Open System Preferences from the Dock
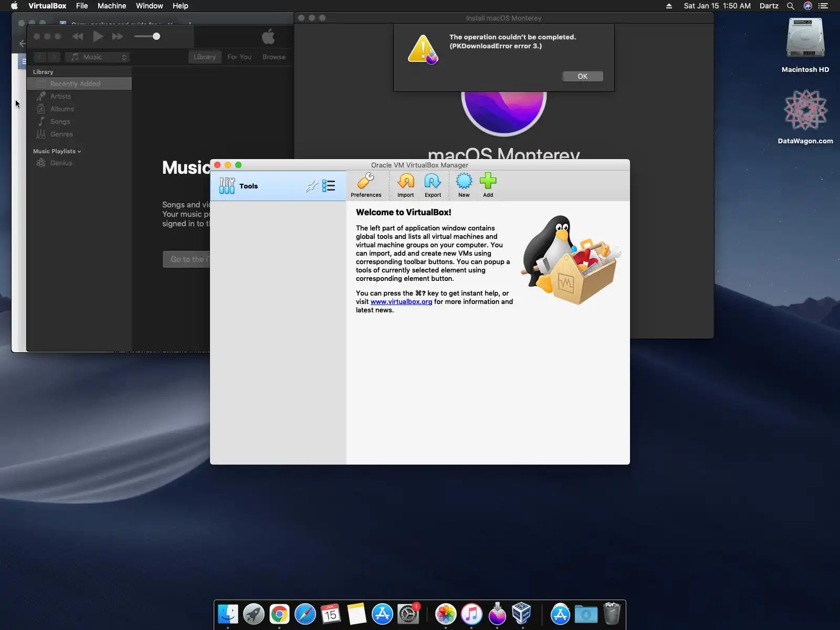 point(408,614)
